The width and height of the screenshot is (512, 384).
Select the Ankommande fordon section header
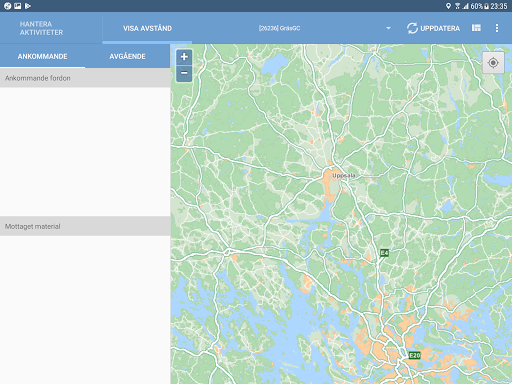85,78
